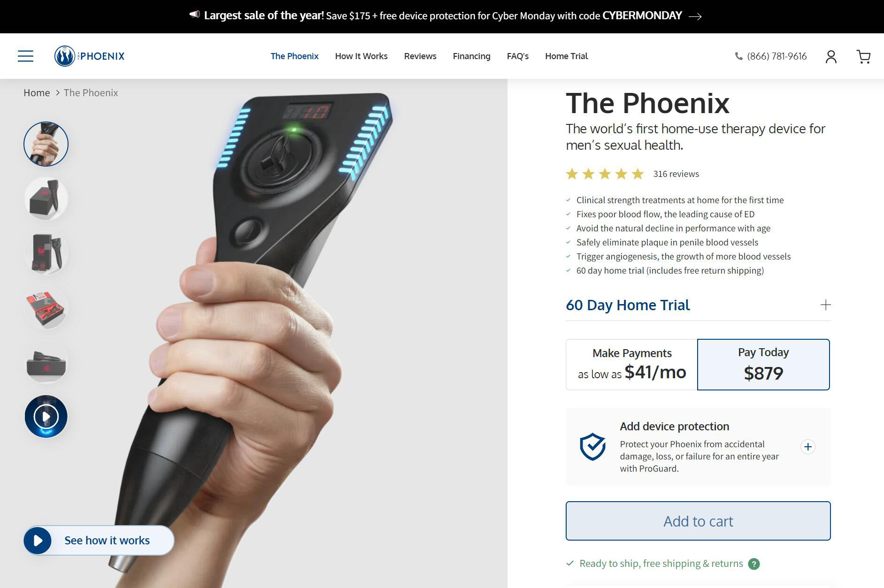
Task: Open the How It Works menu item
Action: 361,56
